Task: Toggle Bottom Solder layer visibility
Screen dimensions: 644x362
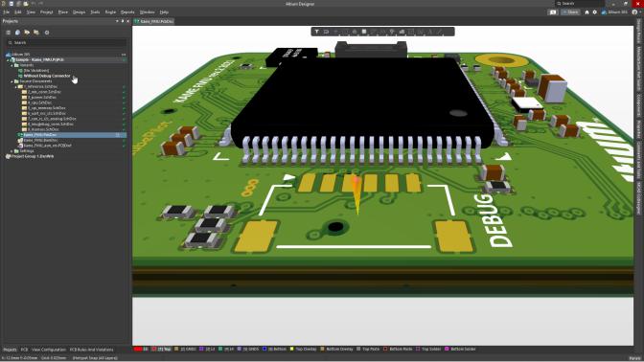Action: 460,350
